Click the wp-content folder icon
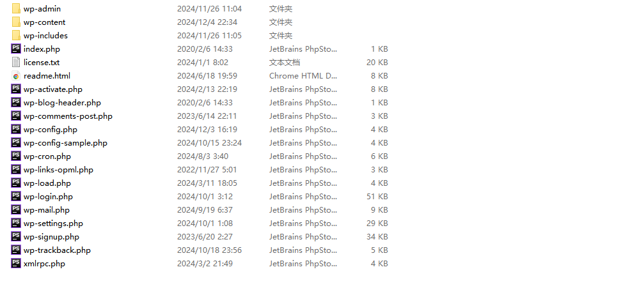The image size is (644, 281). (x=16, y=22)
